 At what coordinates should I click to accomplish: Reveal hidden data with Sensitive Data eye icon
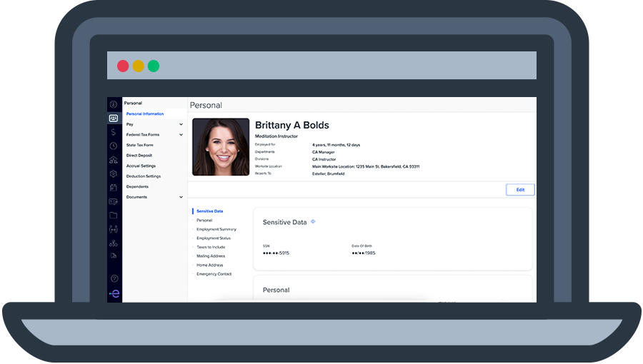tap(313, 222)
